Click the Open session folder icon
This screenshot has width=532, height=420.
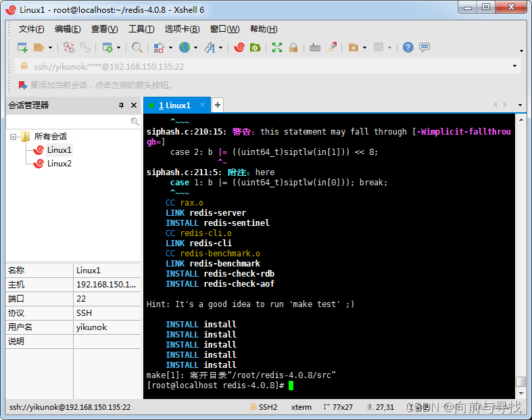(x=39, y=47)
